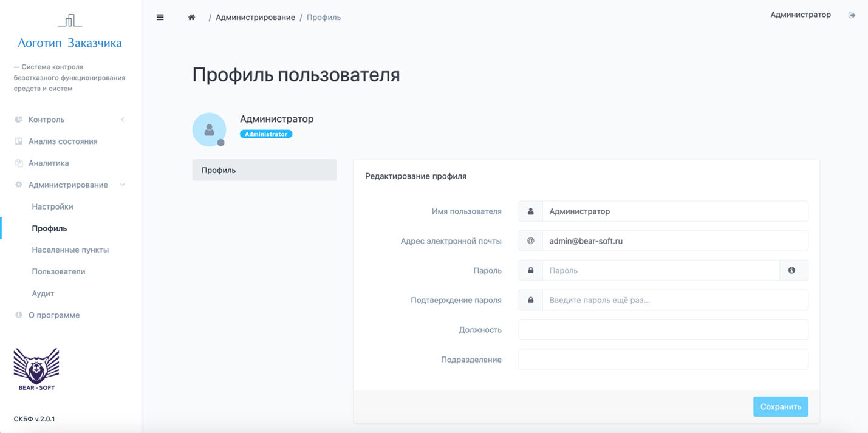This screenshot has width=868, height=433.
Task: Click the Администрирование breadcrumb link
Action: click(x=254, y=17)
